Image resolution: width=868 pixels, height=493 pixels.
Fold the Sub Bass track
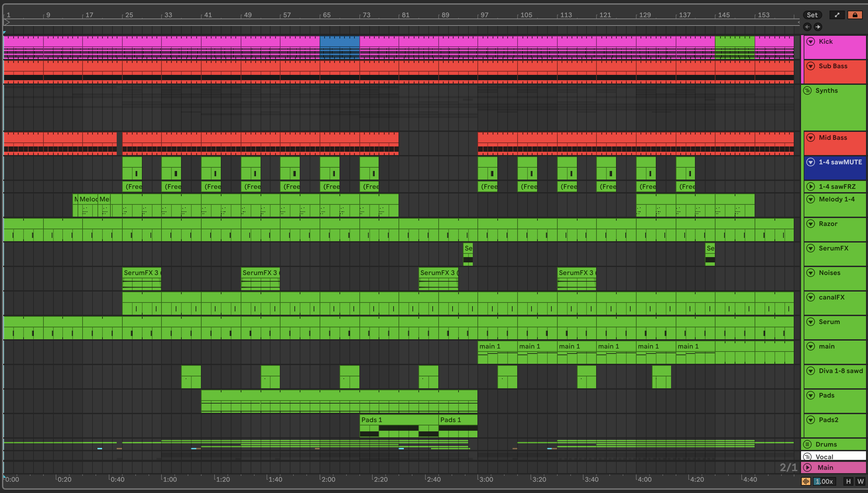pyautogui.click(x=810, y=66)
